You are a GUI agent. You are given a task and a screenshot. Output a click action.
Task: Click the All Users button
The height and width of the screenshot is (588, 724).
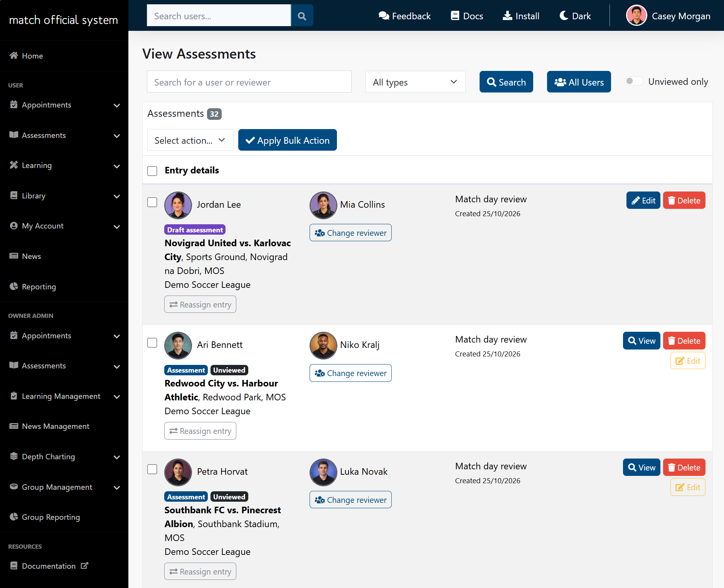[579, 82]
